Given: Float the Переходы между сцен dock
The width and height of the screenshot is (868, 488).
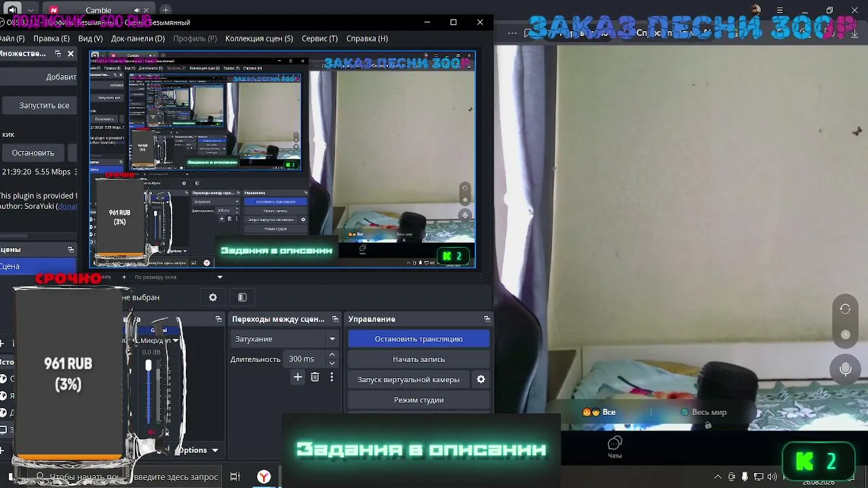Looking at the screenshot, I should pos(335,319).
